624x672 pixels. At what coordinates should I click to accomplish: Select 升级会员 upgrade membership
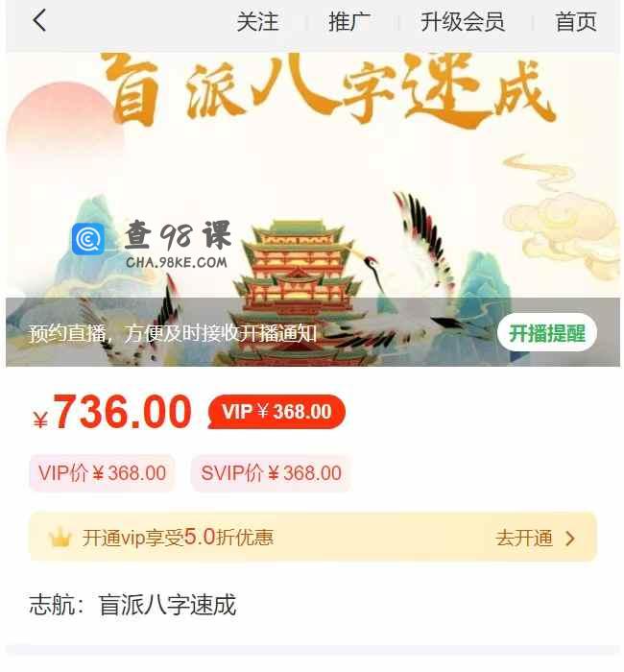[x=463, y=21]
